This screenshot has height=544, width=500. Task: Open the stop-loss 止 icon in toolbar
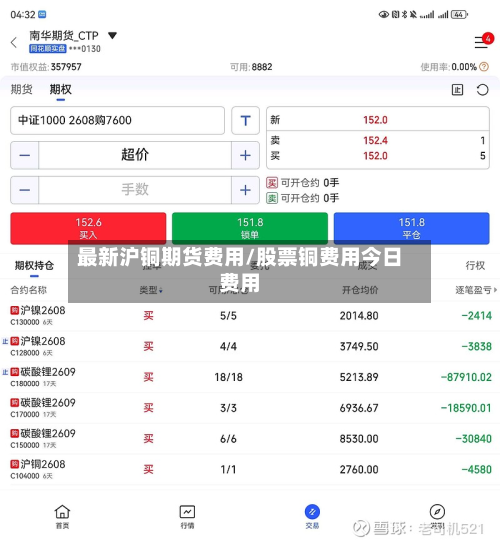click(x=457, y=90)
